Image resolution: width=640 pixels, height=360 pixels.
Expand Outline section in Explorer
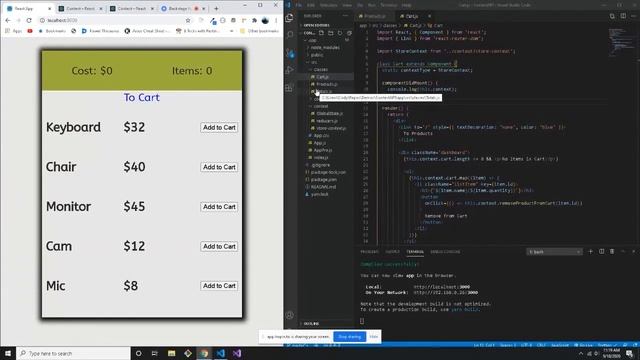click(311, 324)
